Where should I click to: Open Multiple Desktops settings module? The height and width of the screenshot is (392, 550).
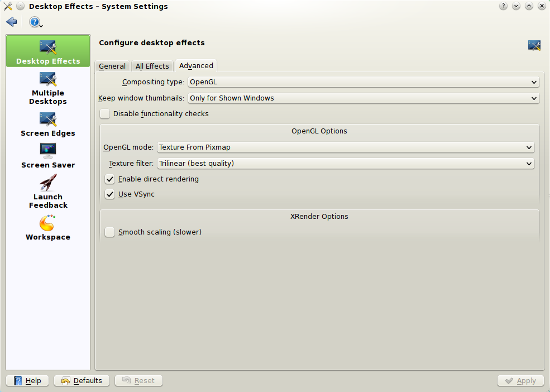pyautogui.click(x=48, y=88)
